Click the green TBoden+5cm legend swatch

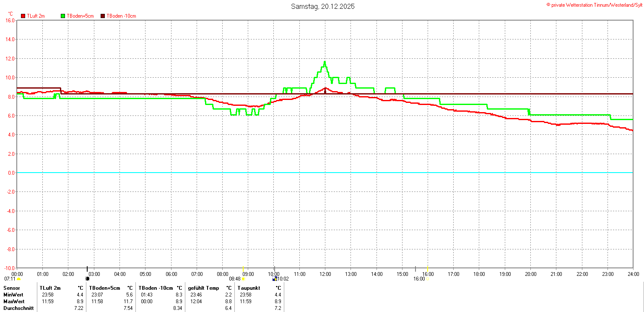(63, 16)
